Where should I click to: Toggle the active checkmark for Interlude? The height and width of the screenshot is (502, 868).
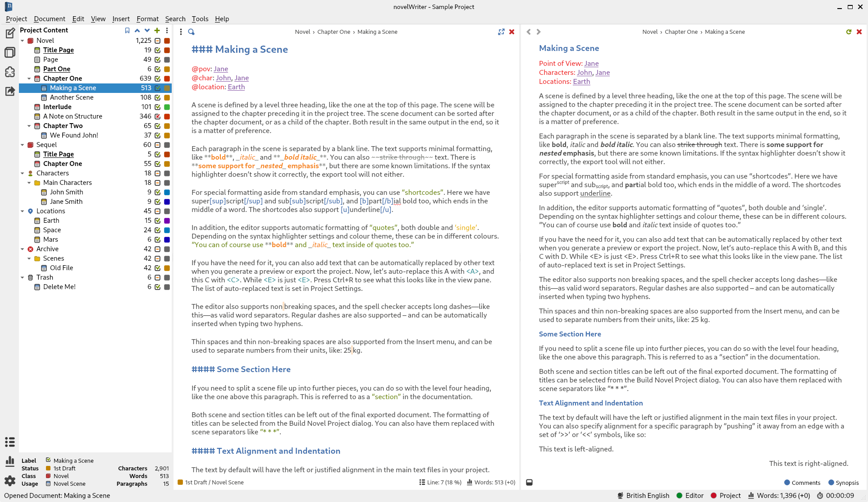[x=157, y=107]
